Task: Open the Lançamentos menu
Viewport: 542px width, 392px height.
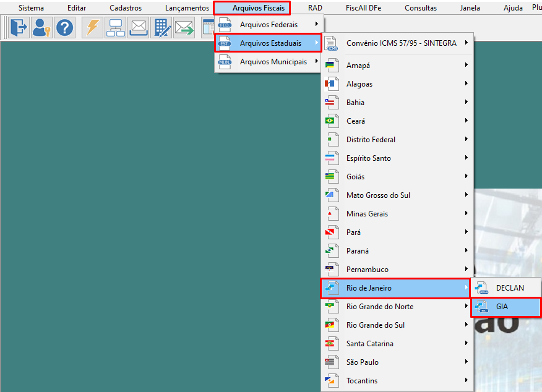Action: 187,8
